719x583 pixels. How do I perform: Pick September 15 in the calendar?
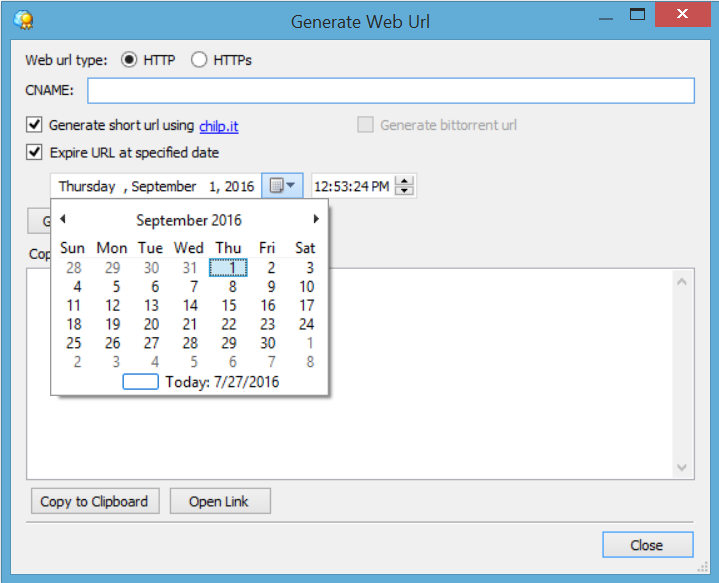click(229, 306)
